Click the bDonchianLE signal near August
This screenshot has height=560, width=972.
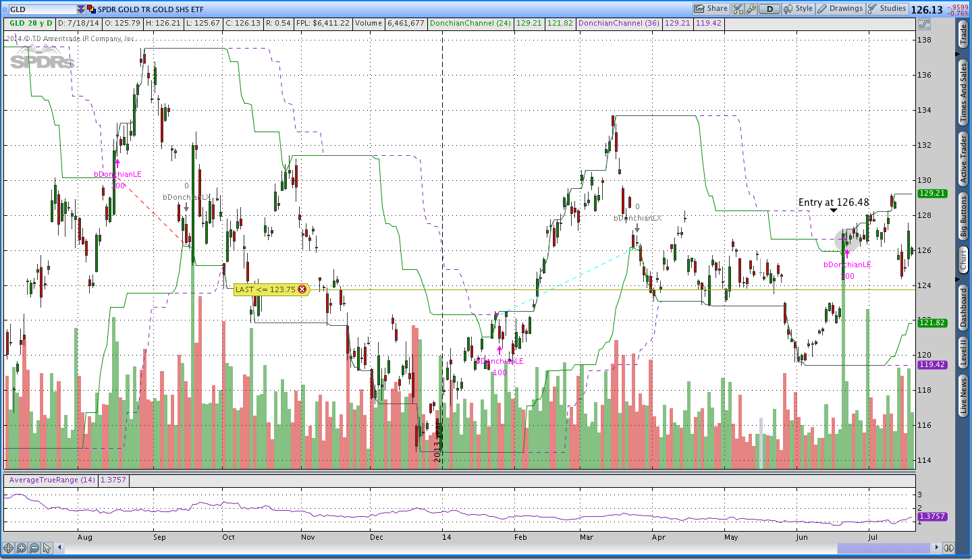pyautogui.click(x=117, y=174)
